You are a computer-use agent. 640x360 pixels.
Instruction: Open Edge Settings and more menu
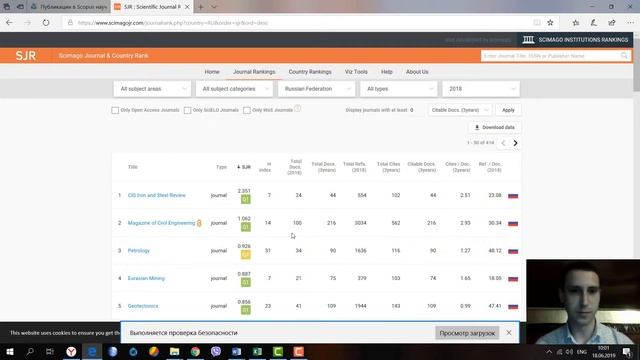630,23
